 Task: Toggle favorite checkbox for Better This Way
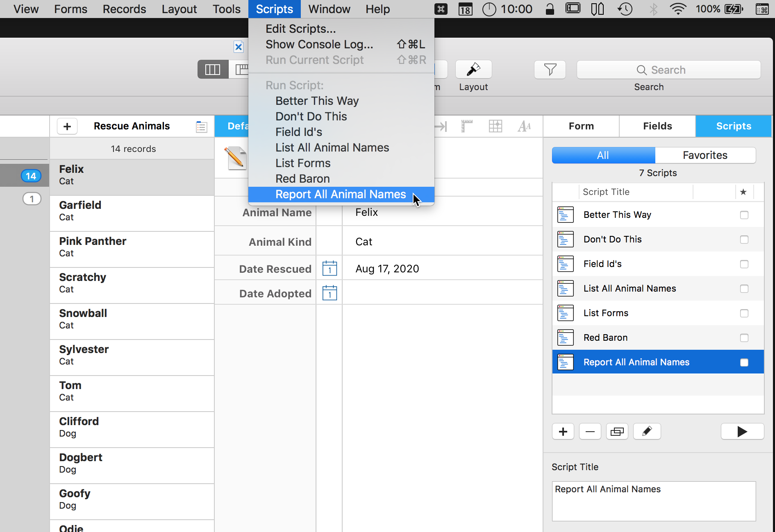(x=744, y=215)
